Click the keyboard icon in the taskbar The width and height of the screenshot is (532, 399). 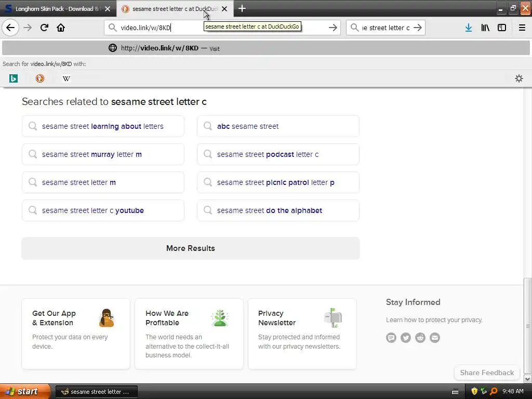click(x=455, y=392)
